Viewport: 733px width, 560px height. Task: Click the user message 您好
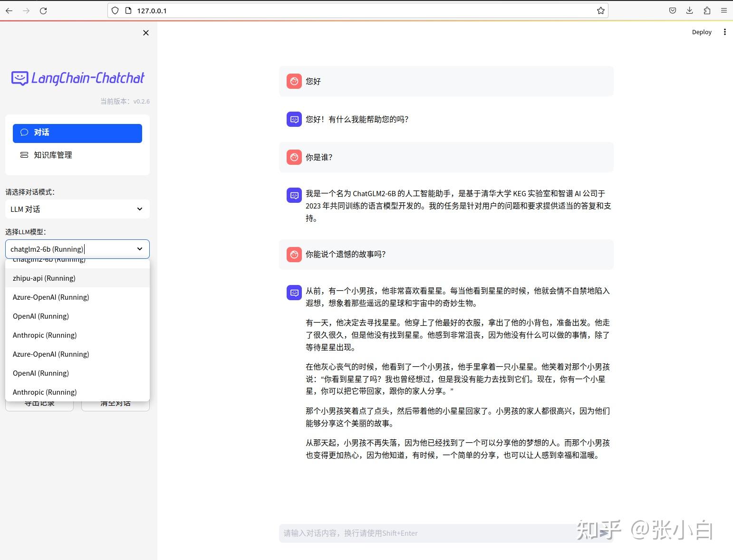click(x=313, y=81)
